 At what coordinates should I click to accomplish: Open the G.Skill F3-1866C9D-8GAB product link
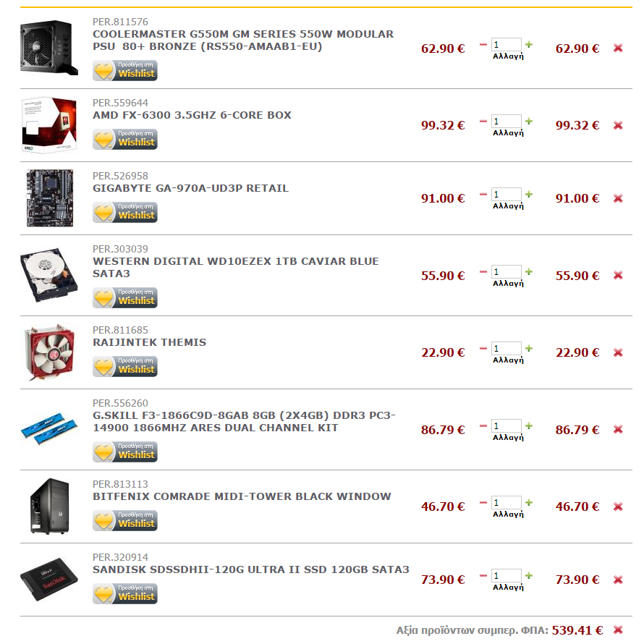pos(244,421)
